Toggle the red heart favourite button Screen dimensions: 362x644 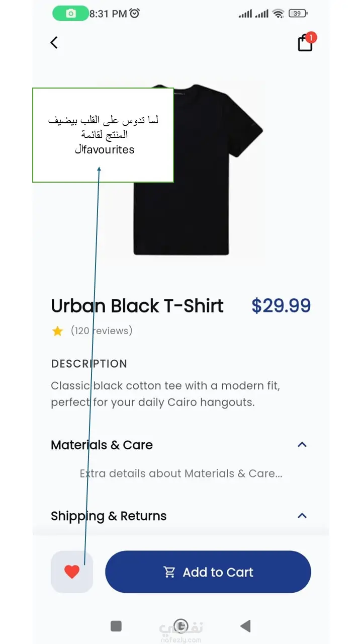coord(72,572)
